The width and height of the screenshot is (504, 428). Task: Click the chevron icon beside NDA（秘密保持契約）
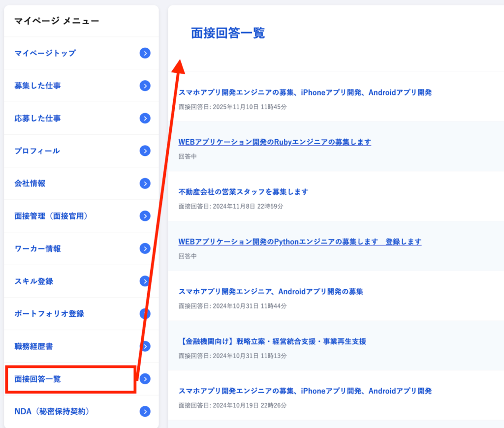coord(145,411)
